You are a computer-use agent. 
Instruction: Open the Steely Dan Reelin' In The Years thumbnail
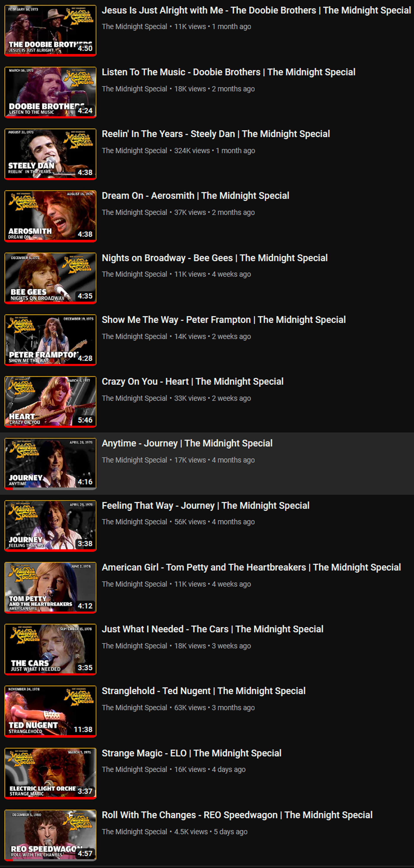(50, 154)
